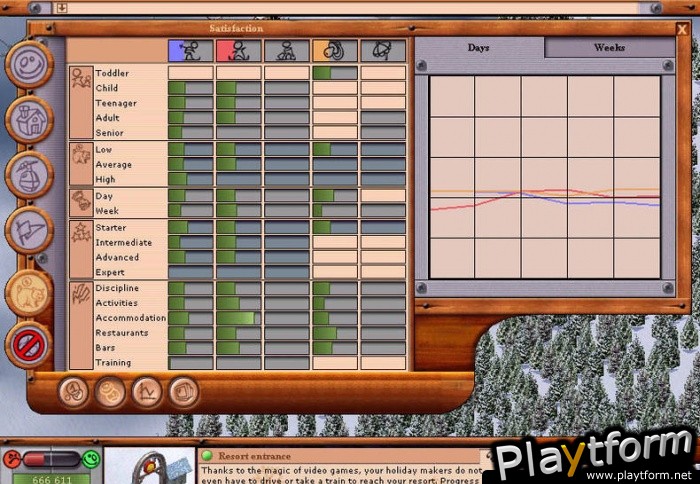
Task: Click the Accommodation bar in the snowboarder column
Action: click(x=239, y=318)
